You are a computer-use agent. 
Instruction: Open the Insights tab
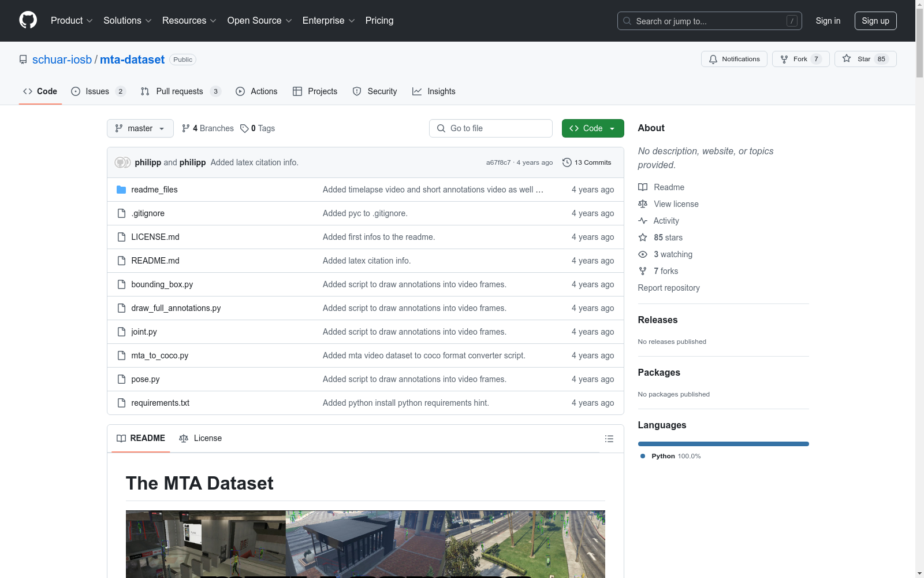pyautogui.click(x=434, y=91)
